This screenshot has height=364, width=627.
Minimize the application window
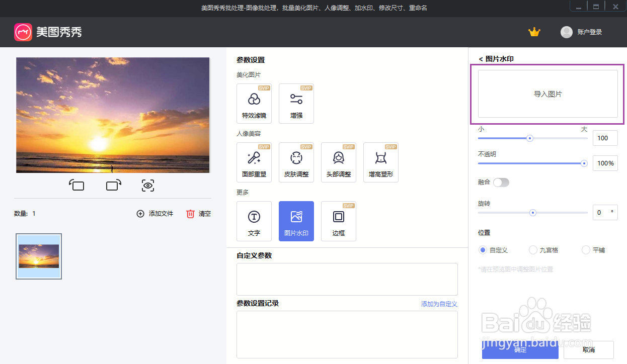(579, 7)
